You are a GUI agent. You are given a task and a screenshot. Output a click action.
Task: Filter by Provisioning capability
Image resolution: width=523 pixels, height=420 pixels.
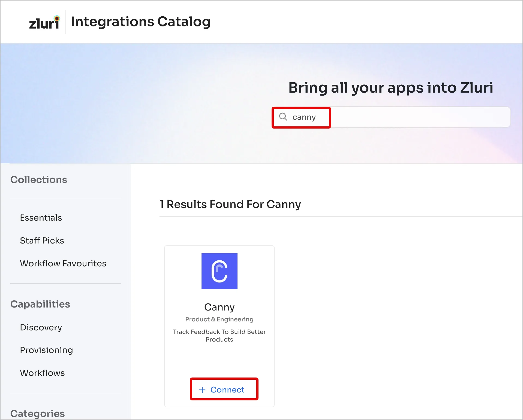46,350
